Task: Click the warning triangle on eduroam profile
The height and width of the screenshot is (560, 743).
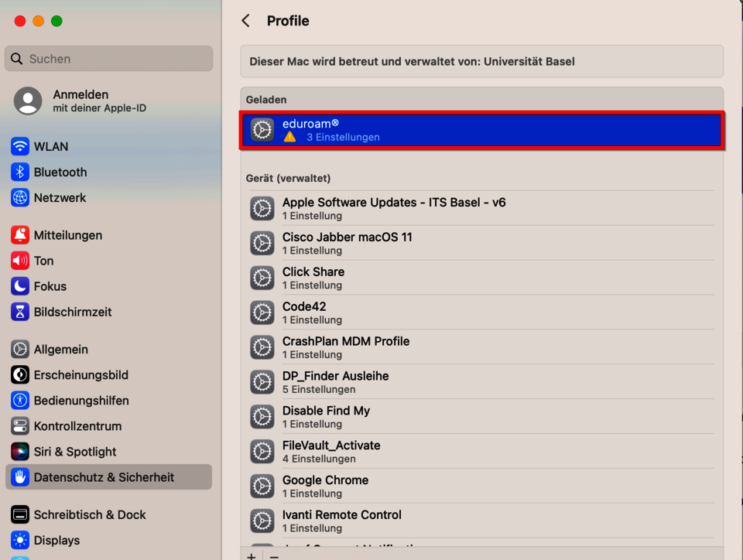Action: coord(289,137)
